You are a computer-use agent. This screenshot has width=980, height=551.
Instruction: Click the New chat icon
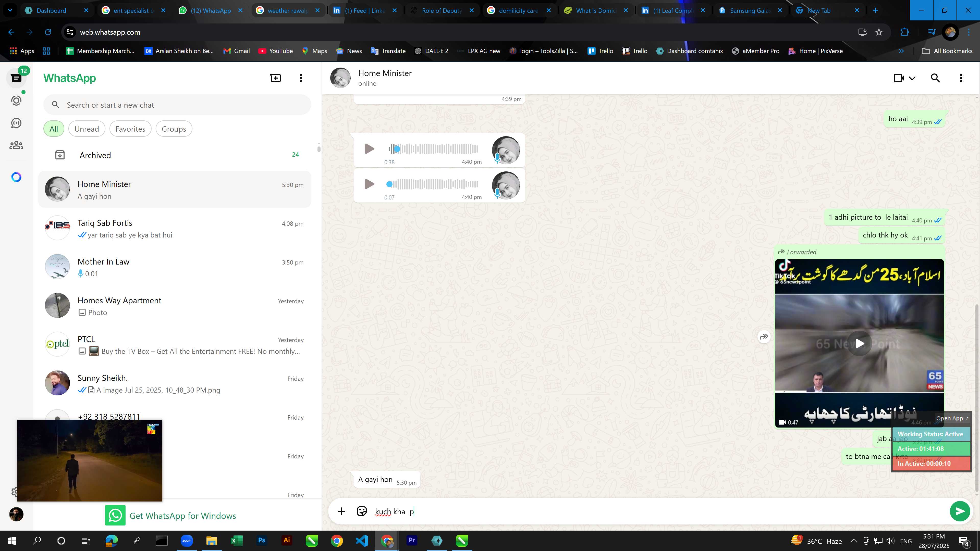275,78
